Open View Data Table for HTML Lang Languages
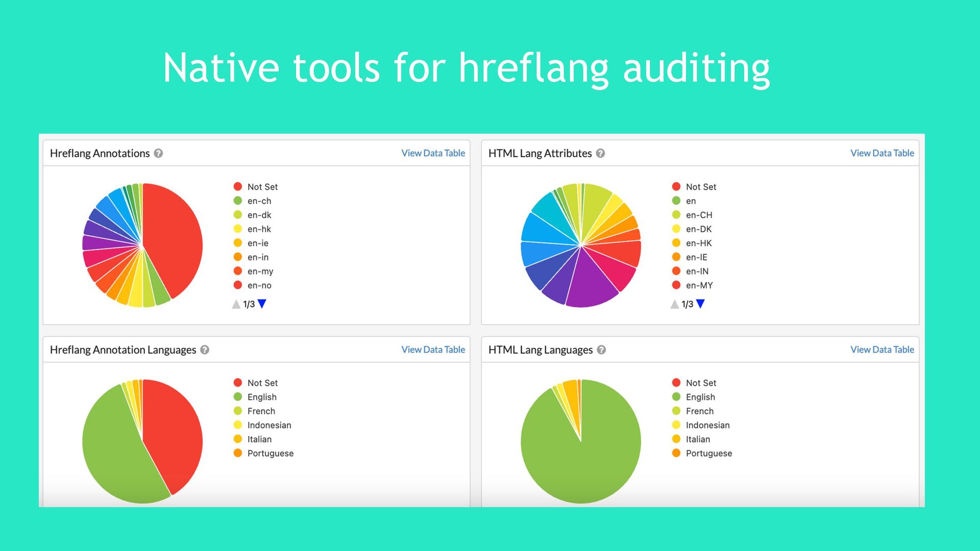The image size is (980, 551). click(881, 349)
